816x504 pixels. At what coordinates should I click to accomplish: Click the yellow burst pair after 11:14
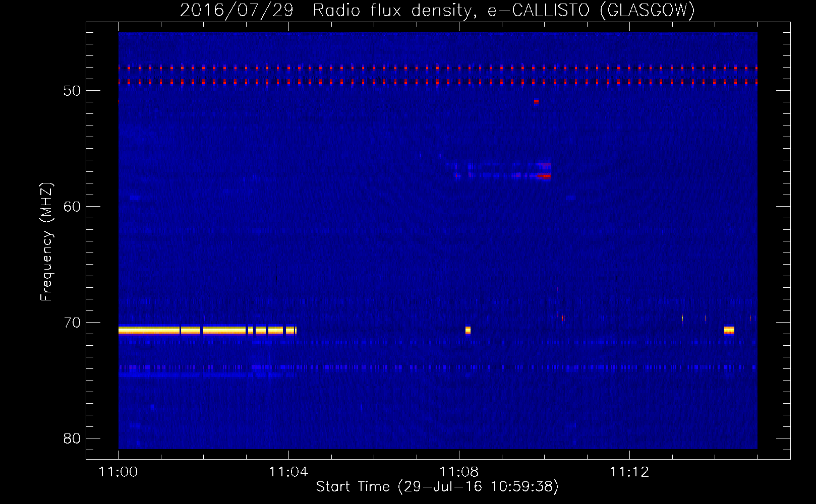tap(729, 331)
